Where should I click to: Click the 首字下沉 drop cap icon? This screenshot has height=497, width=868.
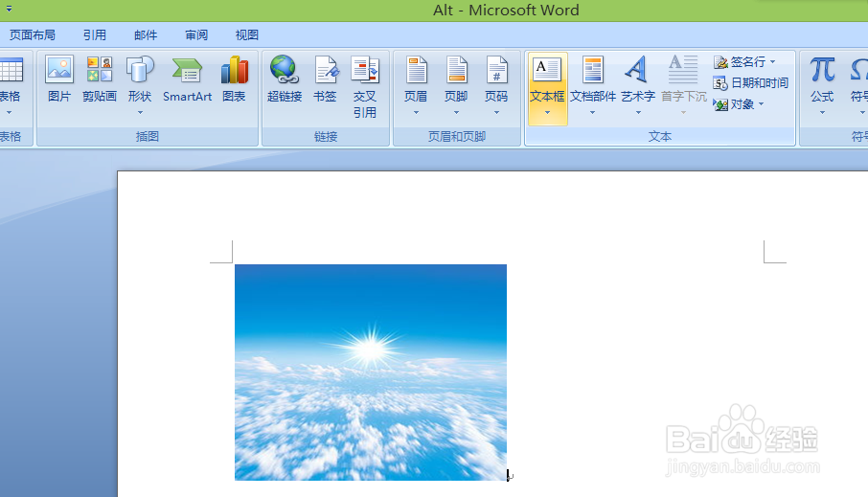(x=683, y=69)
